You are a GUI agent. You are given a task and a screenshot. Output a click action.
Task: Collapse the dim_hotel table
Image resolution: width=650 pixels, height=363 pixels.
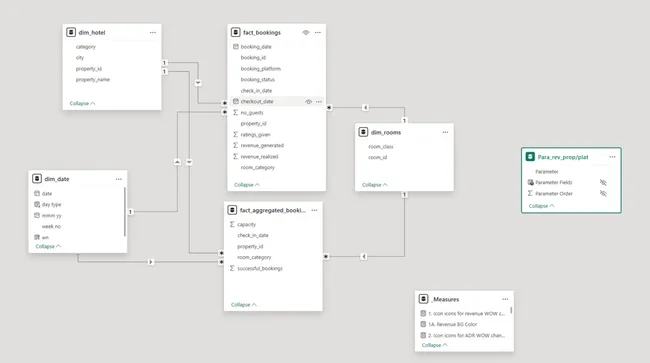(82, 103)
